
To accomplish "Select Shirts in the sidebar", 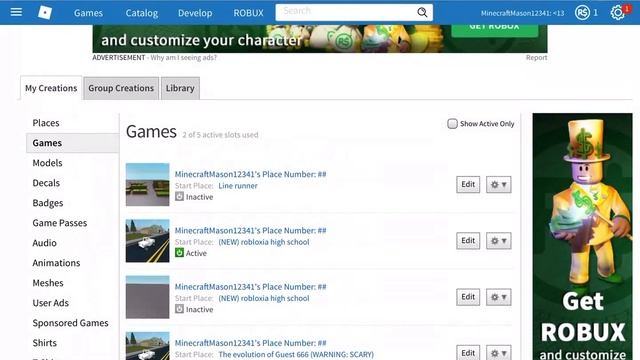I will [44, 343].
